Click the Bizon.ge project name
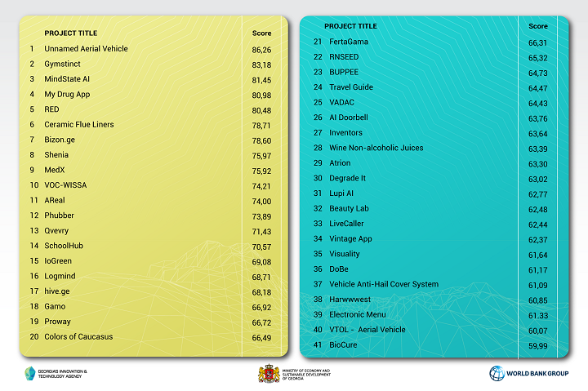 pos(60,140)
